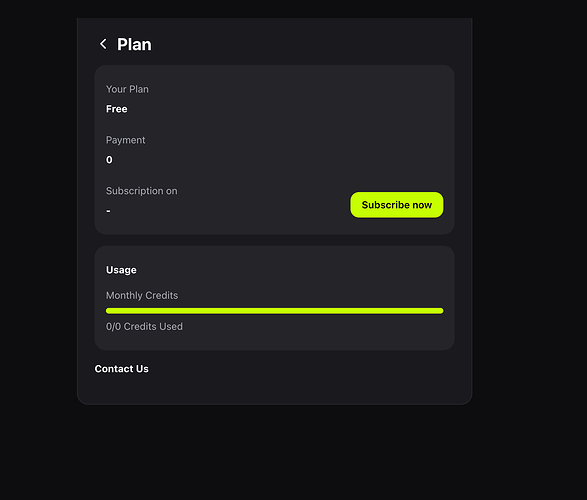This screenshot has height=500, width=587.
Task: Click the Payment label
Action: coord(125,140)
